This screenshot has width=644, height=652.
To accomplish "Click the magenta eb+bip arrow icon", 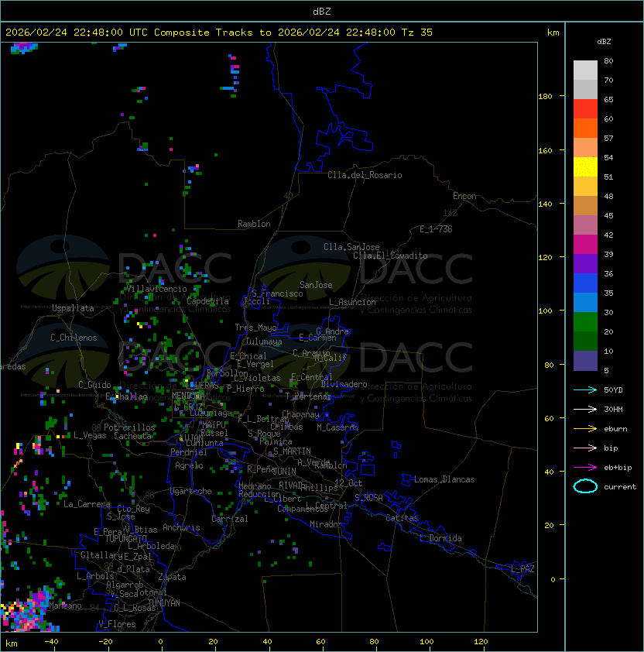I will pyautogui.click(x=585, y=467).
